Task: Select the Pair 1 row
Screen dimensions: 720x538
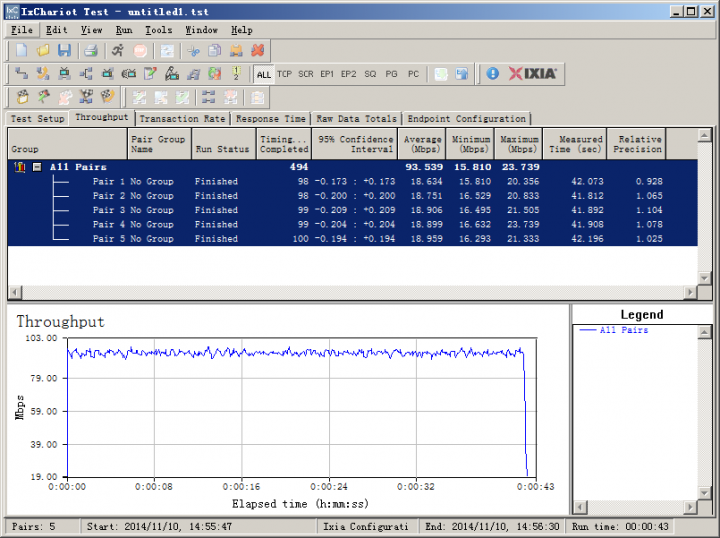Action: point(353,182)
